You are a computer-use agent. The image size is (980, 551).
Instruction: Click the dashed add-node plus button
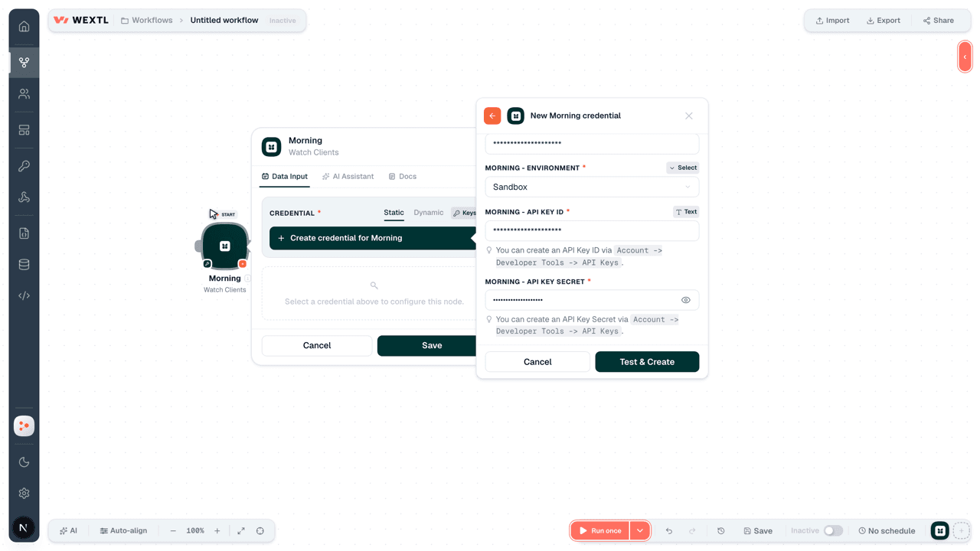pos(961,531)
